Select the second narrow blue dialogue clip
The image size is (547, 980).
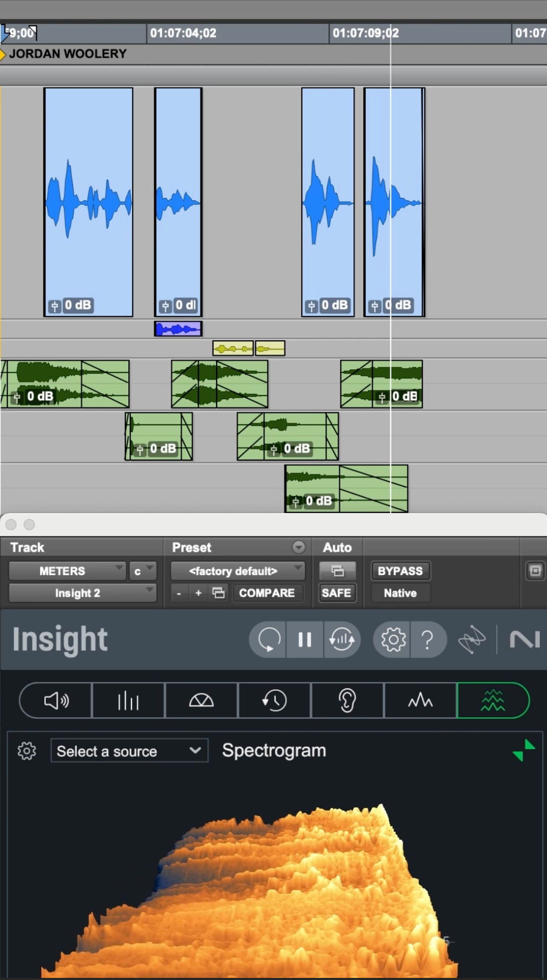[x=178, y=202]
